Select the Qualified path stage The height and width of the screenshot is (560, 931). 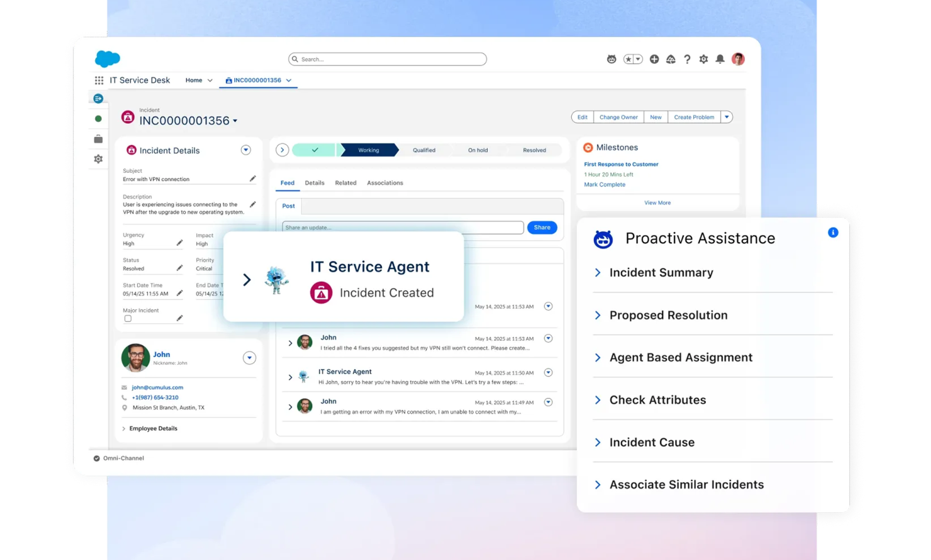click(x=424, y=150)
